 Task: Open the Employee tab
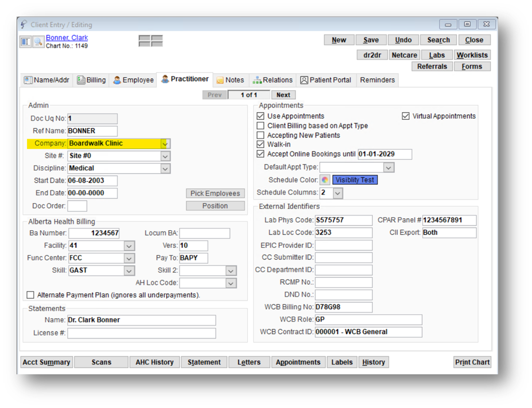[x=133, y=80]
